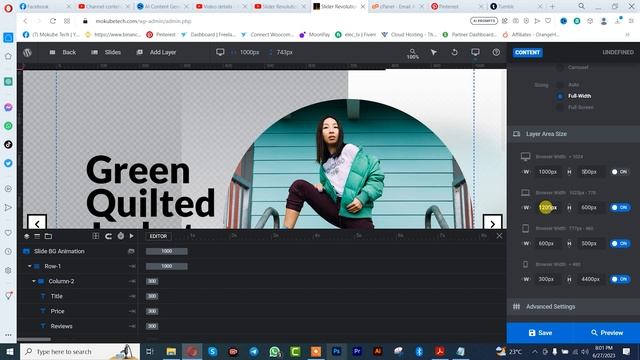Select Auto sizing option
The image size is (640, 360).
[x=560, y=85]
